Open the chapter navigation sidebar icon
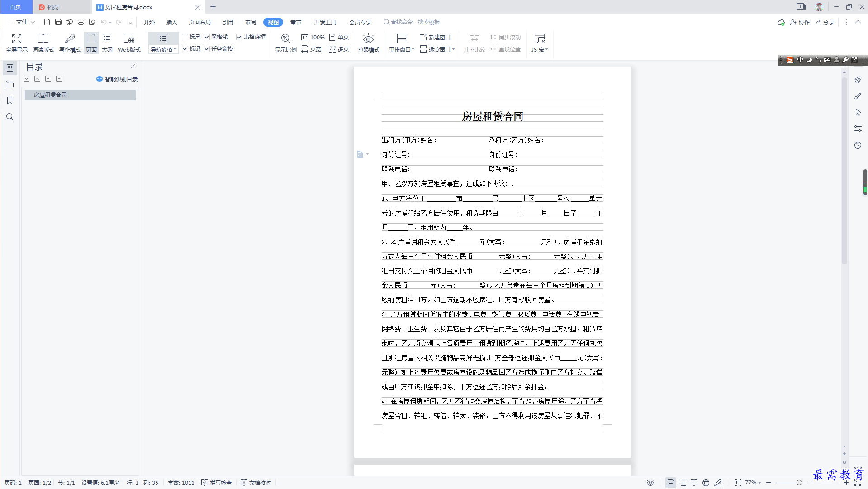This screenshot has height=489, width=868. [9, 84]
